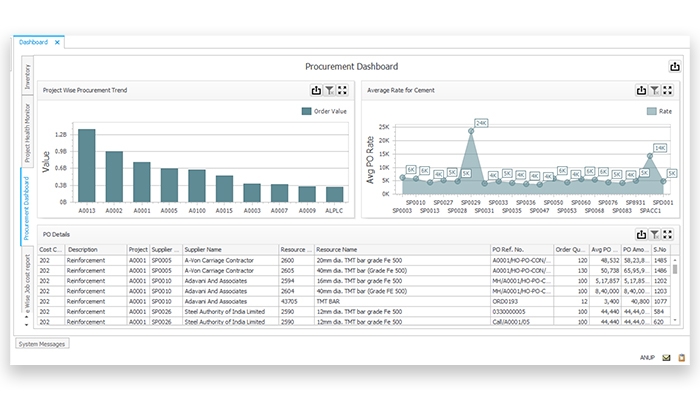
Task: Click the A0002 bar in the chart
Action: [x=114, y=177]
